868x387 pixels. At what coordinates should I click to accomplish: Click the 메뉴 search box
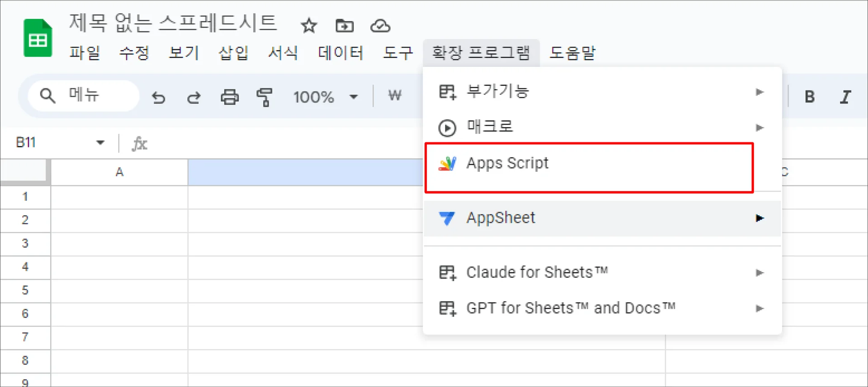coord(84,95)
